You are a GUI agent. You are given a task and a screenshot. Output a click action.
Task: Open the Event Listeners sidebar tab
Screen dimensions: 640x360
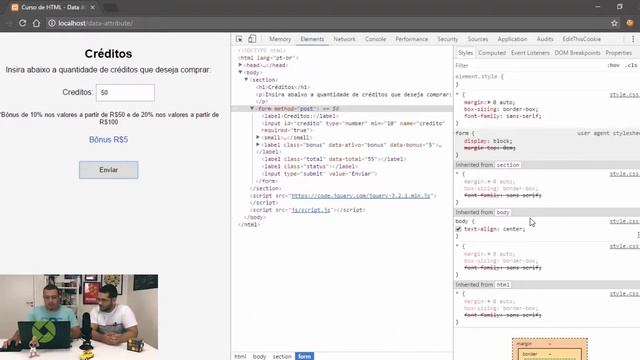(530, 53)
